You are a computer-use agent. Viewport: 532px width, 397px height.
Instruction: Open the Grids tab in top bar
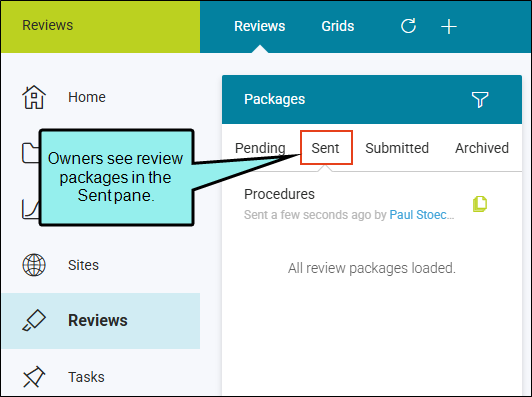coord(338,26)
